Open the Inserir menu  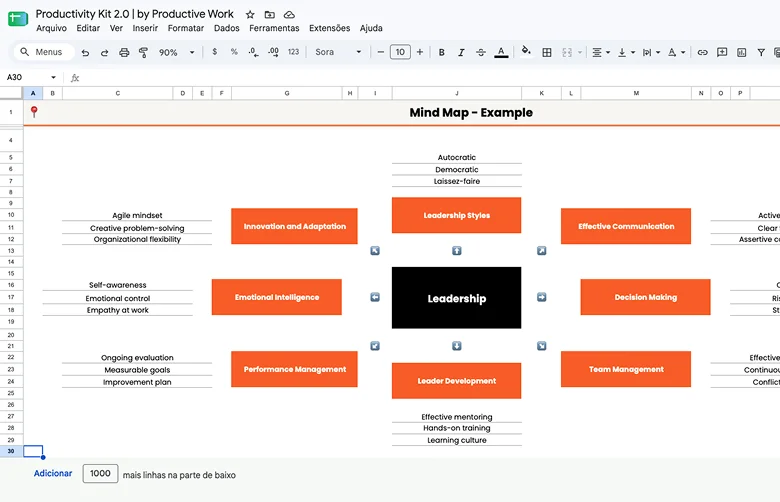[x=145, y=28]
